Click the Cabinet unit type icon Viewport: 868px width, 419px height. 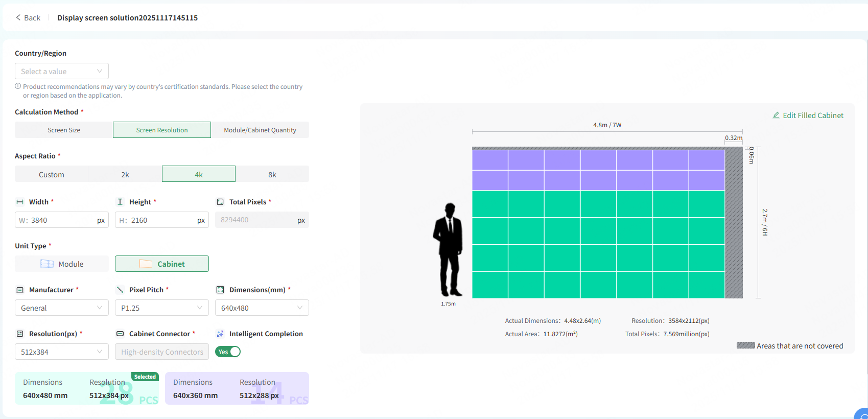[x=146, y=264]
